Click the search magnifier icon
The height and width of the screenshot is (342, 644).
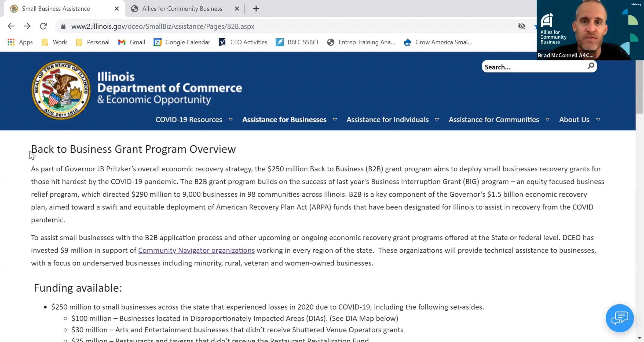click(x=591, y=66)
